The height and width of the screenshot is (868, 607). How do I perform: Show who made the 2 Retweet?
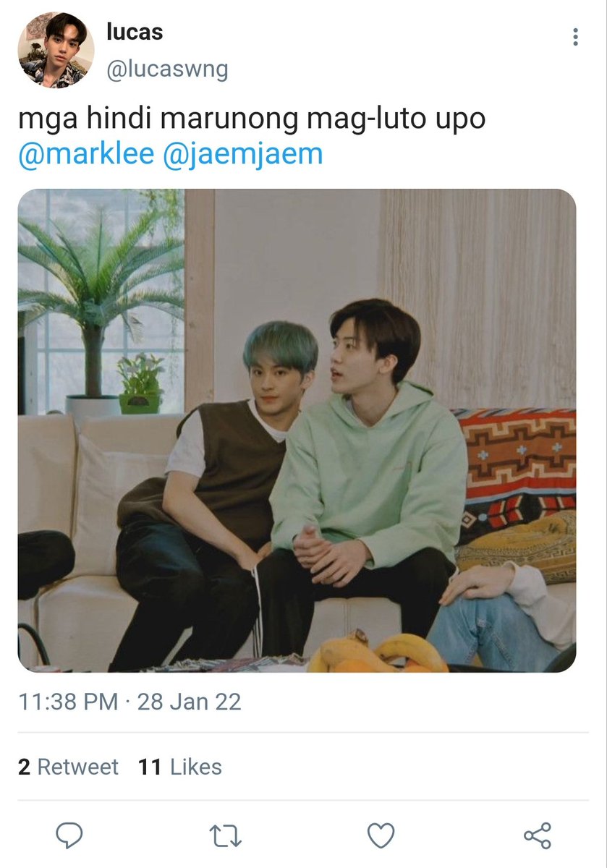[68, 767]
